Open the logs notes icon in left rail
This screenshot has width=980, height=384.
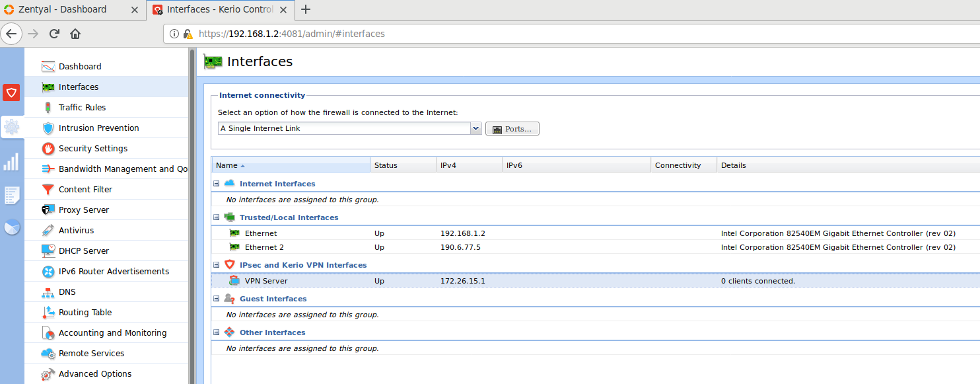coord(11,195)
